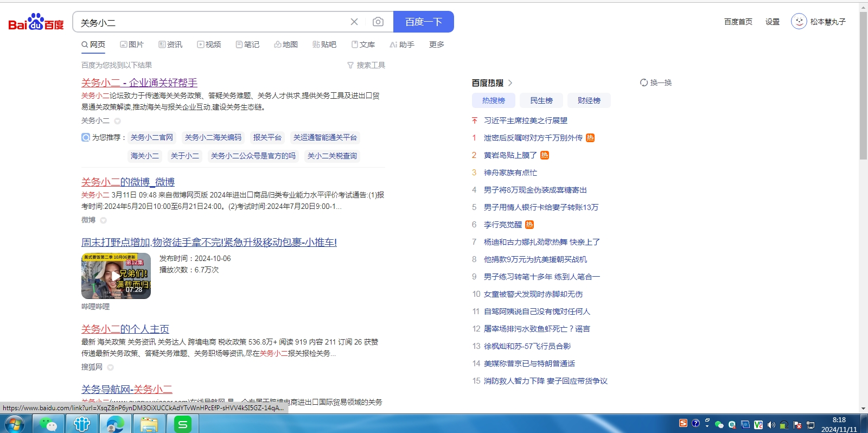Image resolution: width=868 pixels, height=433 pixels.
Task: Click the icon beside the 关务小二 source label
Action: point(118,121)
